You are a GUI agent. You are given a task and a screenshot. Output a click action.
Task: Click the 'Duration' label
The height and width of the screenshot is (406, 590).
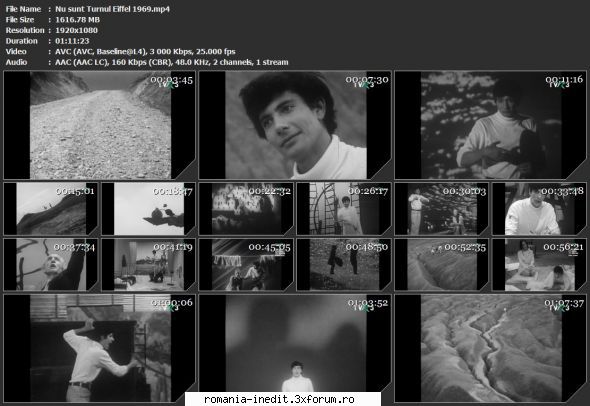coord(21,41)
